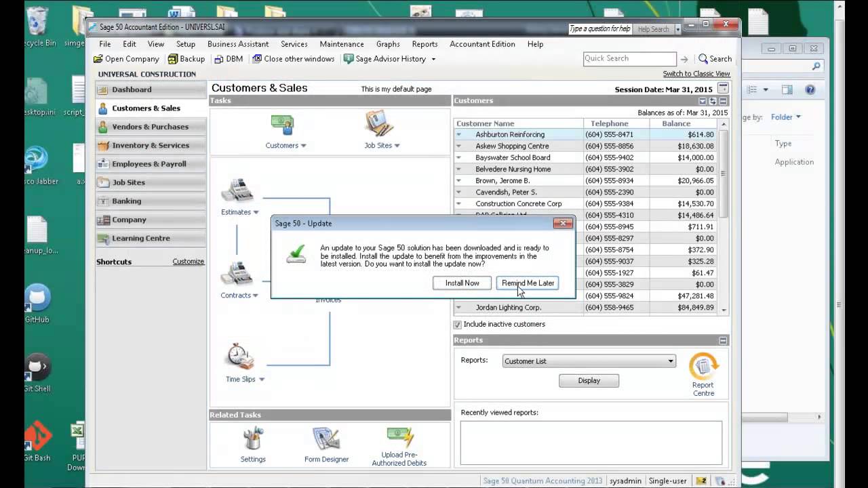The height and width of the screenshot is (488, 868).
Task: Go to Banking module
Action: pyautogui.click(x=151, y=201)
